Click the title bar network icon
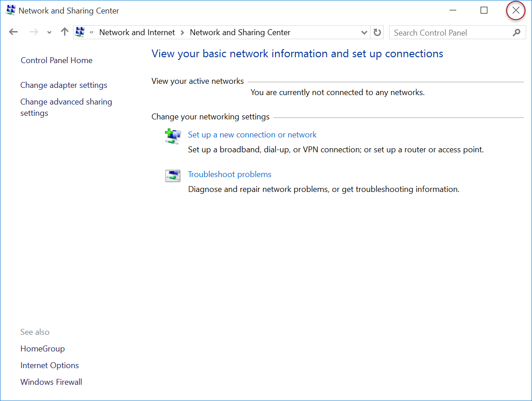Image resolution: width=532 pixels, height=401 pixels. click(x=10, y=10)
